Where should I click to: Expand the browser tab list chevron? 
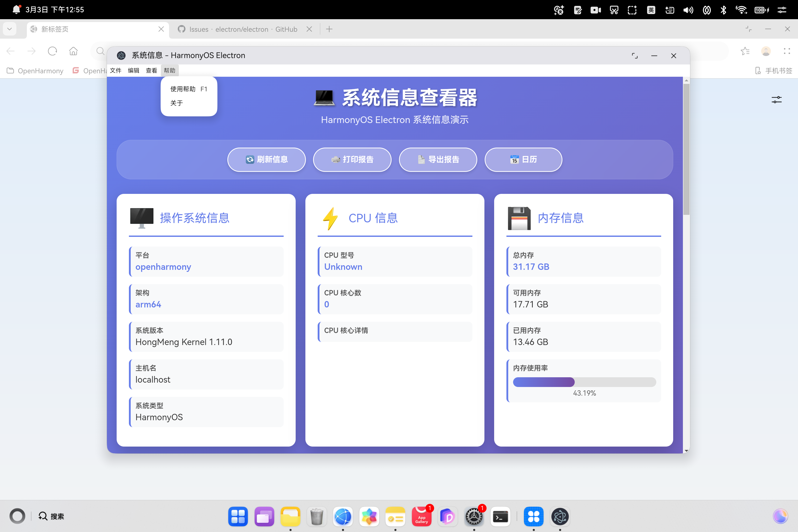[x=9, y=29]
